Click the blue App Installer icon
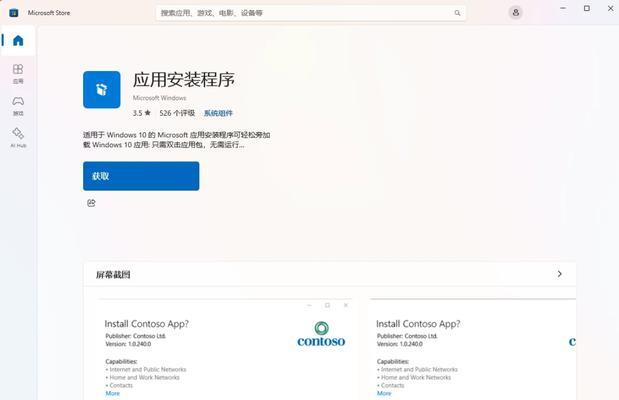Screen dimensions: 619x400 102,90
